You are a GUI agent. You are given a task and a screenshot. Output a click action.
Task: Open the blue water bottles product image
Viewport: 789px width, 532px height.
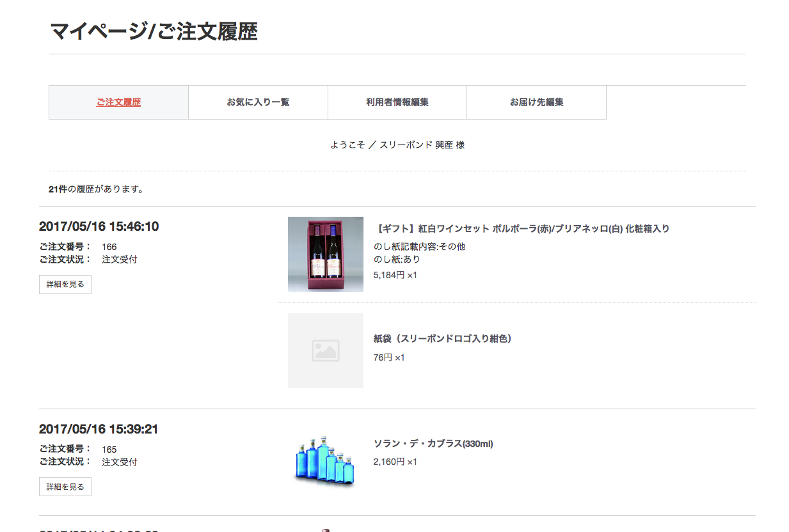325,462
